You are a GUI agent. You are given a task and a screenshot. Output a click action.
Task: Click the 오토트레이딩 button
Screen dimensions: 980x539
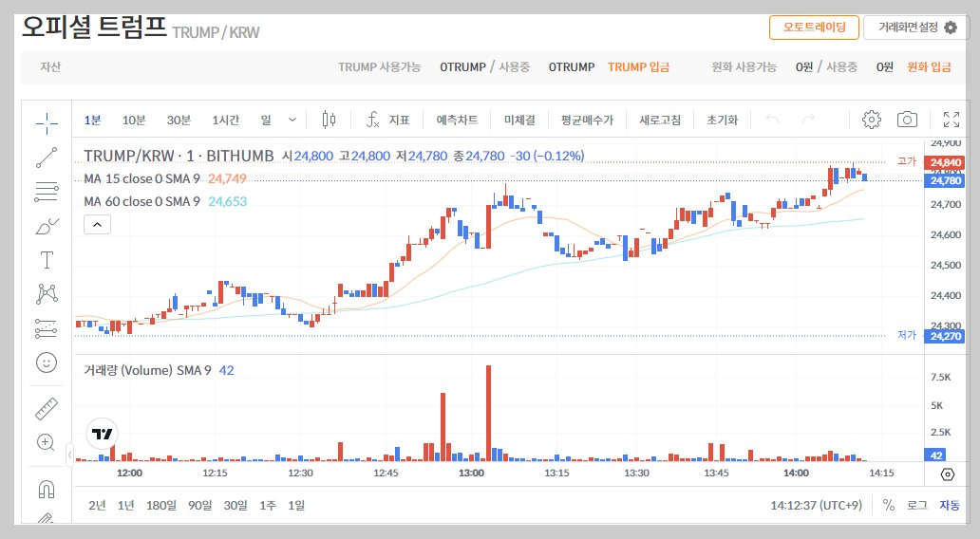coord(814,28)
